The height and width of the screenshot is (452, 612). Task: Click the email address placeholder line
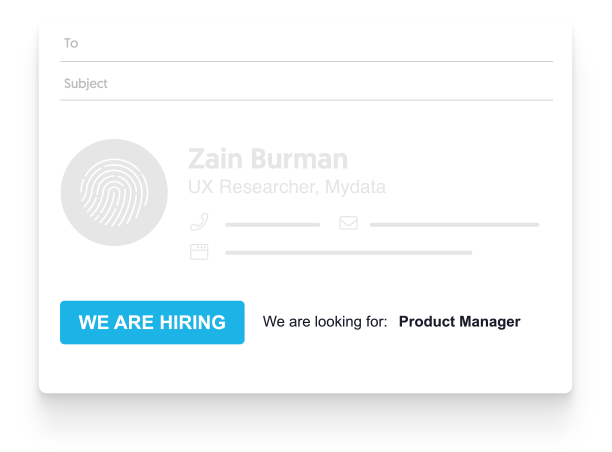(454, 224)
